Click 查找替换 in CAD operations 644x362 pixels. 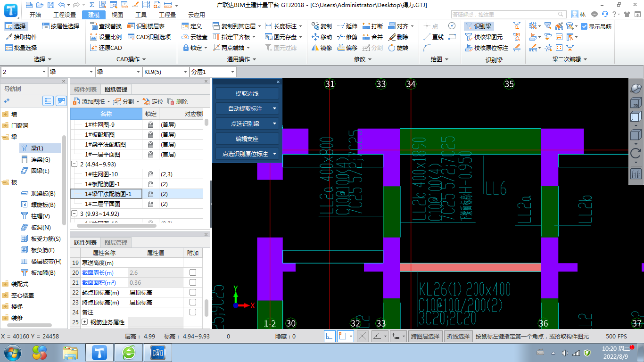coord(106,26)
